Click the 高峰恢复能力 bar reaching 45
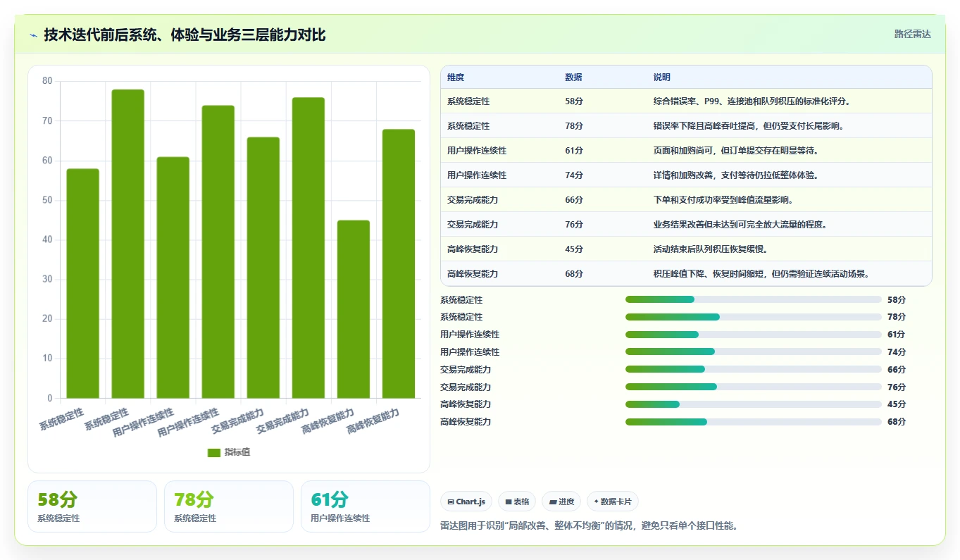 [x=354, y=309]
